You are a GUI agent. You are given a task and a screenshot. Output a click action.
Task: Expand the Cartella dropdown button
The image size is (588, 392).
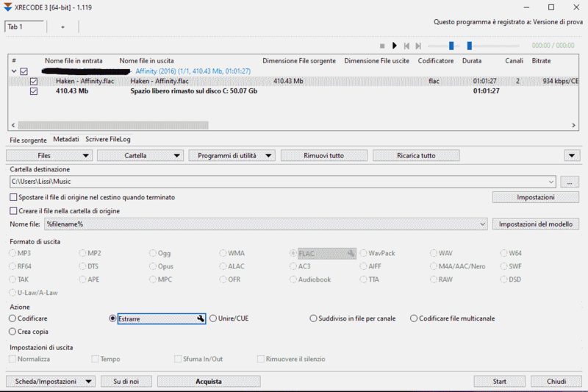140,155
